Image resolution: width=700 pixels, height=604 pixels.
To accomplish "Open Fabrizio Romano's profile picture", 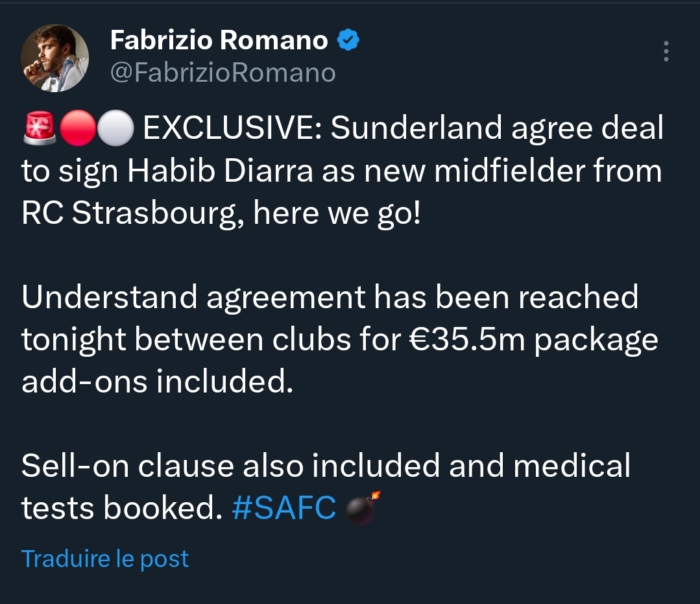I will coord(54,58).
